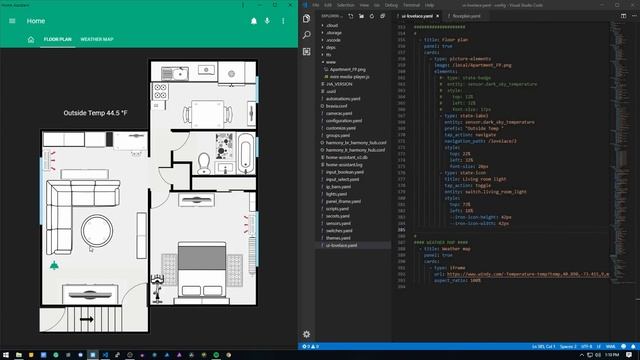Open the Edit menu in VS Code
Image resolution: width=640 pixels, height=360 pixels.
[328, 5]
